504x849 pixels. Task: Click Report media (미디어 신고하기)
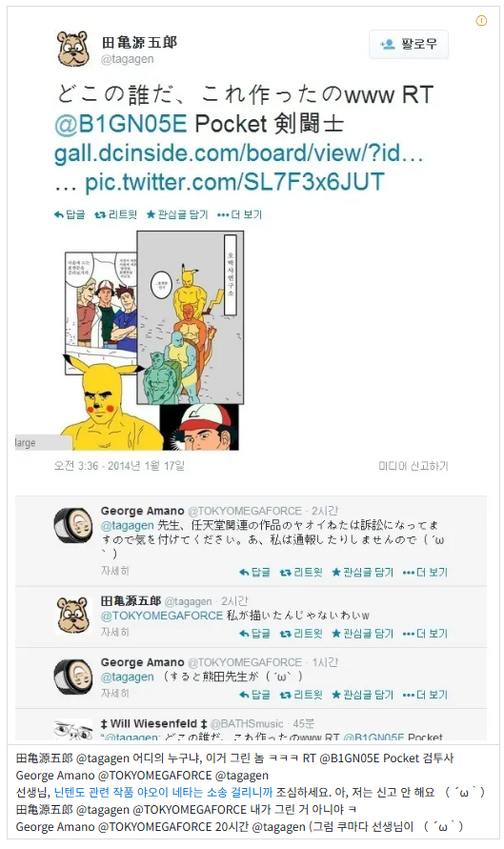click(413, 466)
